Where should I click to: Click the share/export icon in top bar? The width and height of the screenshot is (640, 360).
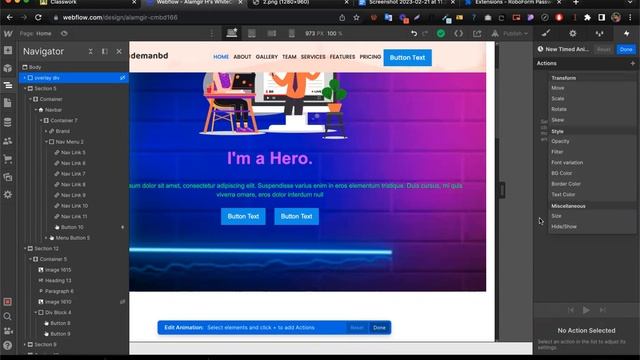477,33
